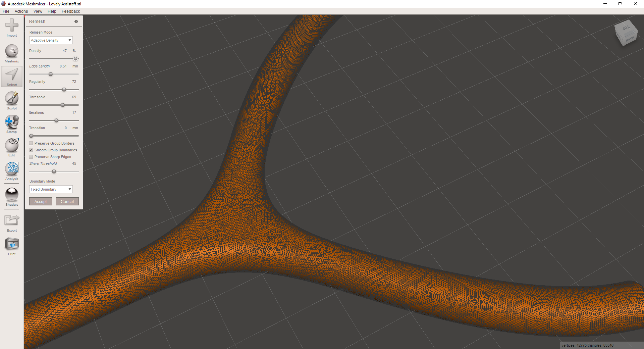Click the Transition value 0
644x349 pixels.
66,128
